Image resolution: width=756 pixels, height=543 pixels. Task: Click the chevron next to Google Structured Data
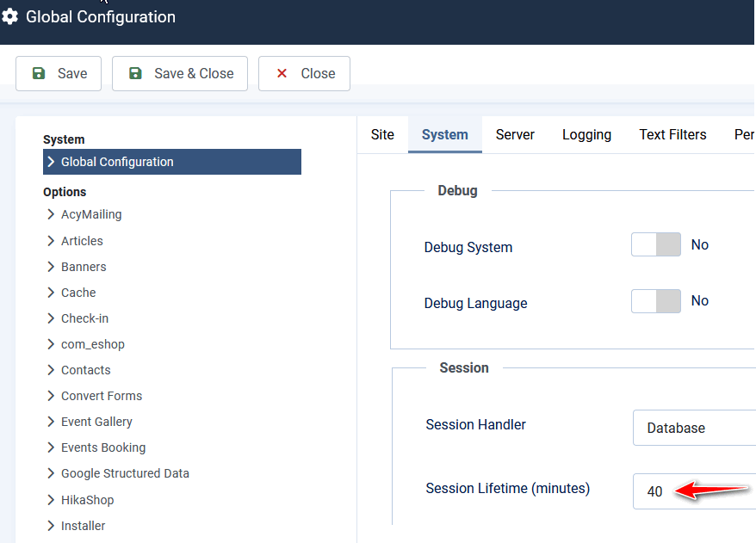[x=51, y=473]
